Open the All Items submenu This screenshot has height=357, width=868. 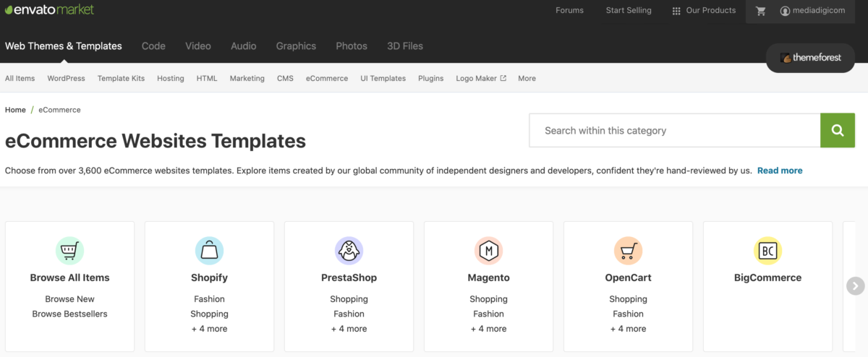pos(20,78)
